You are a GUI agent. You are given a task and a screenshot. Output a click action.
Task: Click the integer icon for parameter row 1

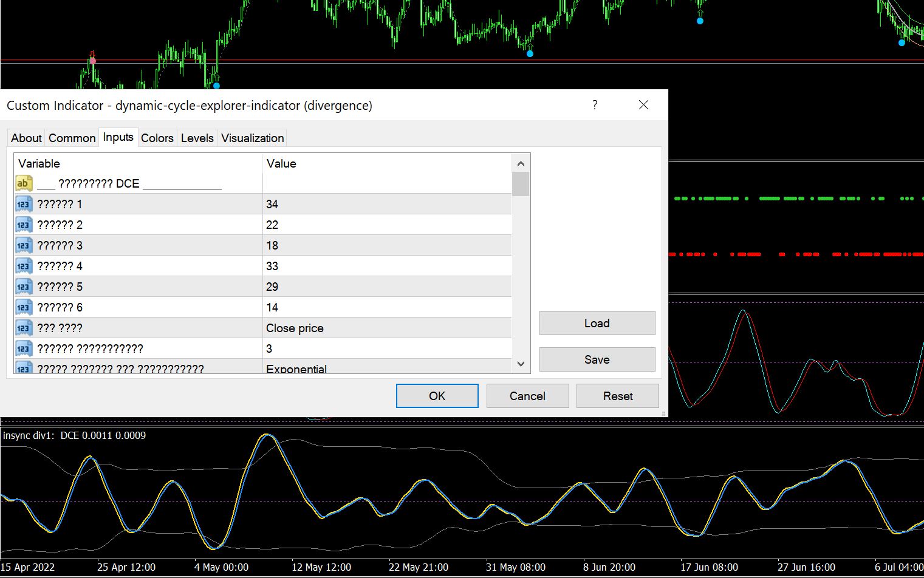(24, 204)
